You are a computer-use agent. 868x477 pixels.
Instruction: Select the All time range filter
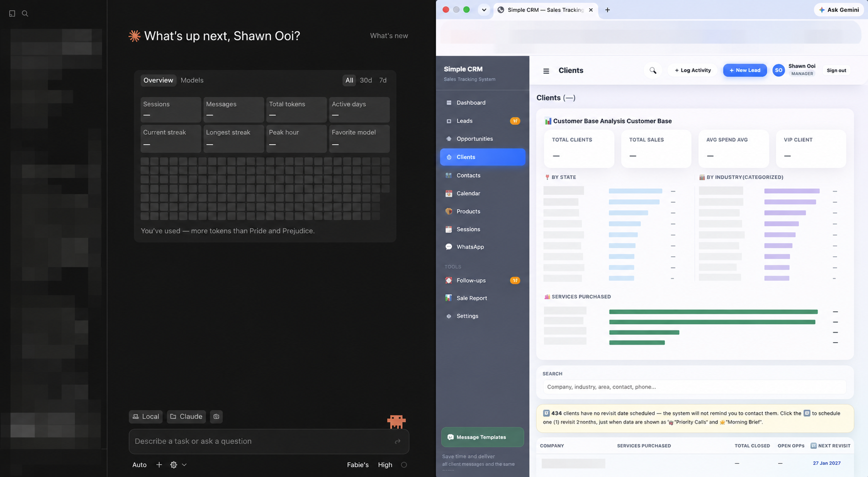(x=349, y=80)
